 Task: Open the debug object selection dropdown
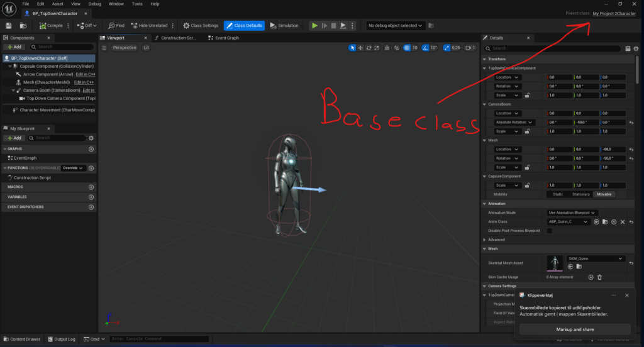coord(396,26)
